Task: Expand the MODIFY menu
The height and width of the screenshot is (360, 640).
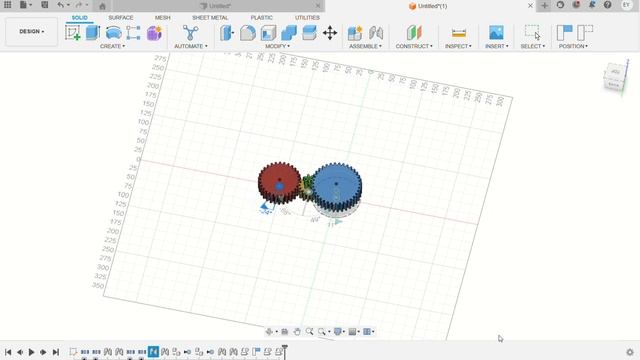Action: click(278, 46)
